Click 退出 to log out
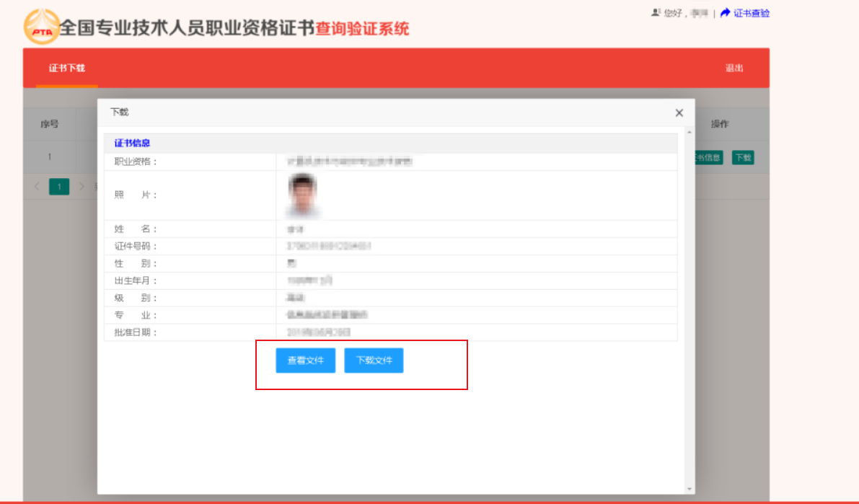859x504 pixels. tap(734, 68)
